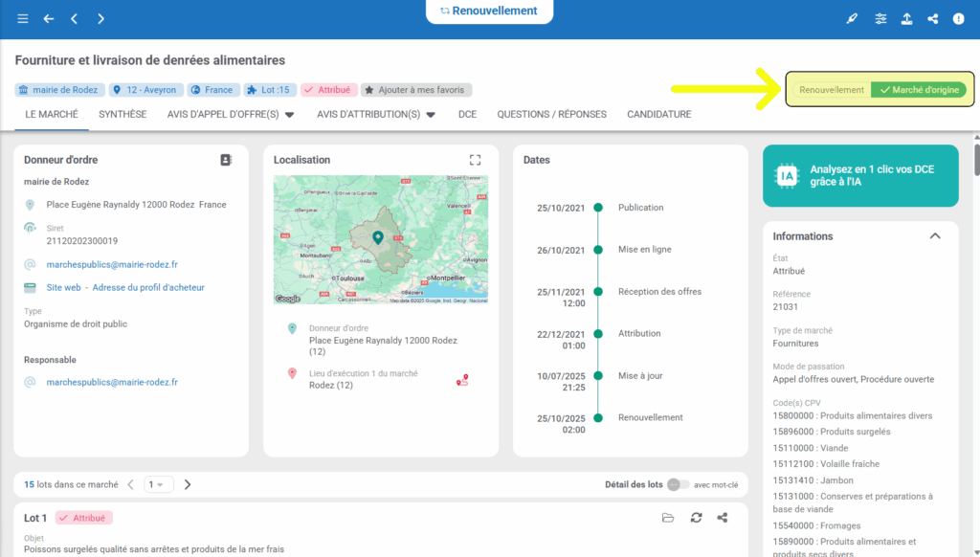The width and height of the screenshot is (980, 557).
Task: Click Ajouter à mes favoris button
Action: [416, 90]
